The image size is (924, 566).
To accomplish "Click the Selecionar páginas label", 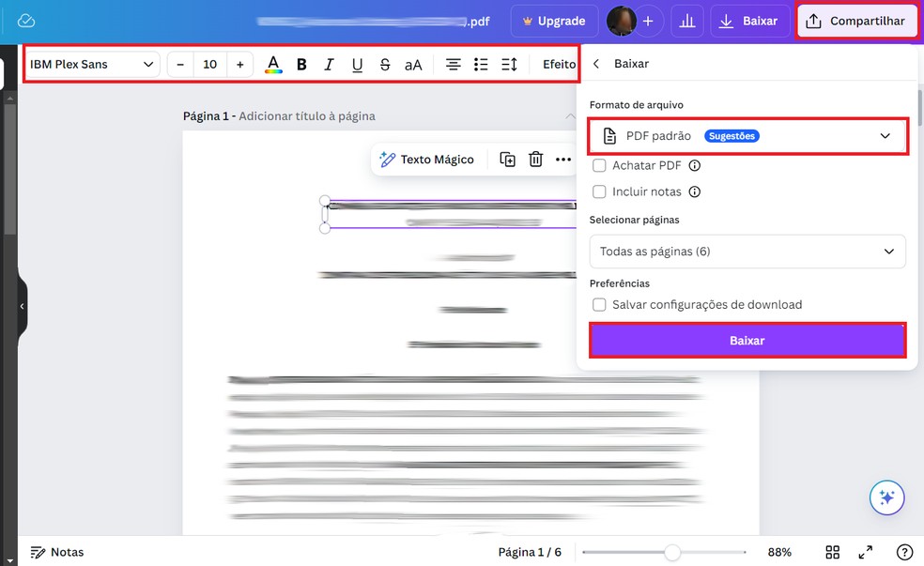I will [x=634, y=220].
